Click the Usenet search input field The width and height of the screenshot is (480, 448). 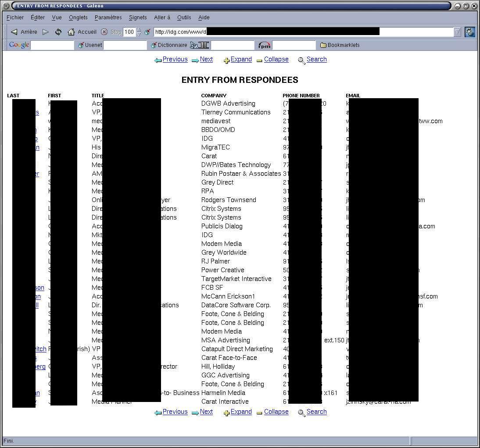tap(125, 45)
